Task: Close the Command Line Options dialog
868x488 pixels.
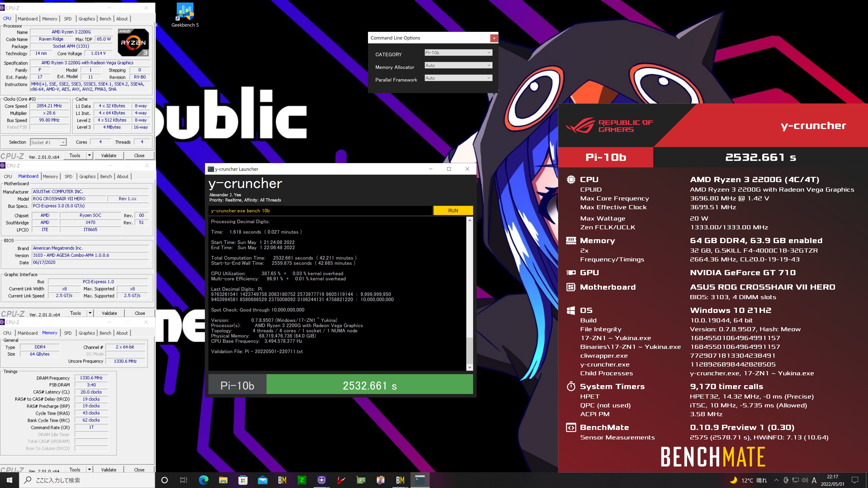Action: coord(494,38)
